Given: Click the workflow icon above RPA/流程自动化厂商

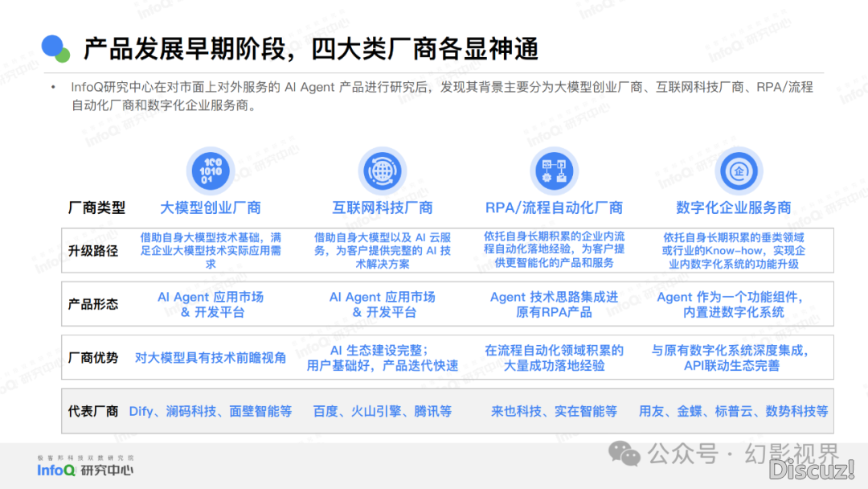Looking at the screenshot, I should [x=554, y=171].
